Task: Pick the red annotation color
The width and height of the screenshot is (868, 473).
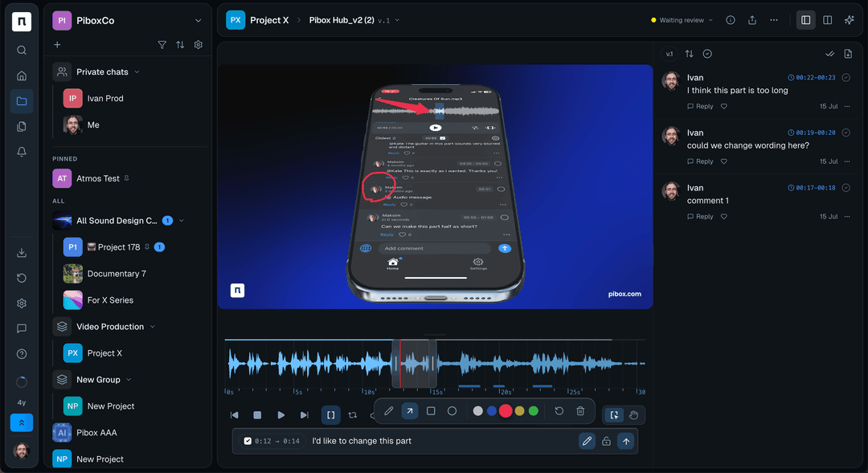Action: [x=506, y=411]
